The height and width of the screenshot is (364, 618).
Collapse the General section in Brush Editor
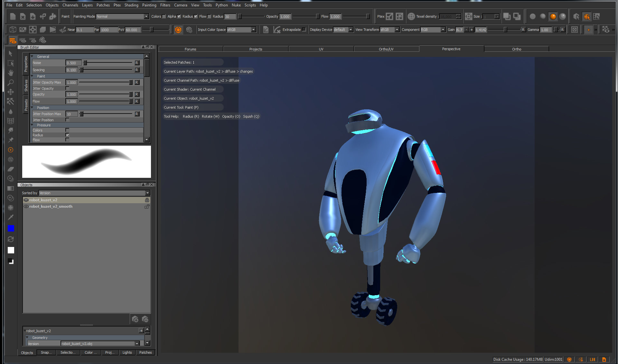[32, 56]
